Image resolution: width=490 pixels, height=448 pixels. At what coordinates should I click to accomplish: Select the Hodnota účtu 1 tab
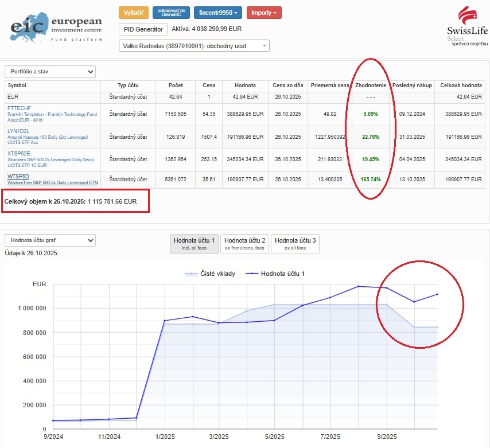click(194, 244)
